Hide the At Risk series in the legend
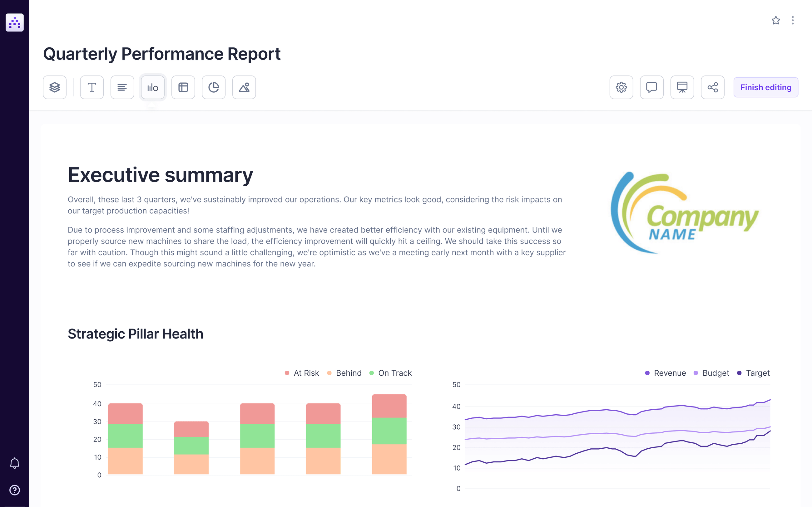This screenshot has width=812, height=507. coord(302,373)
